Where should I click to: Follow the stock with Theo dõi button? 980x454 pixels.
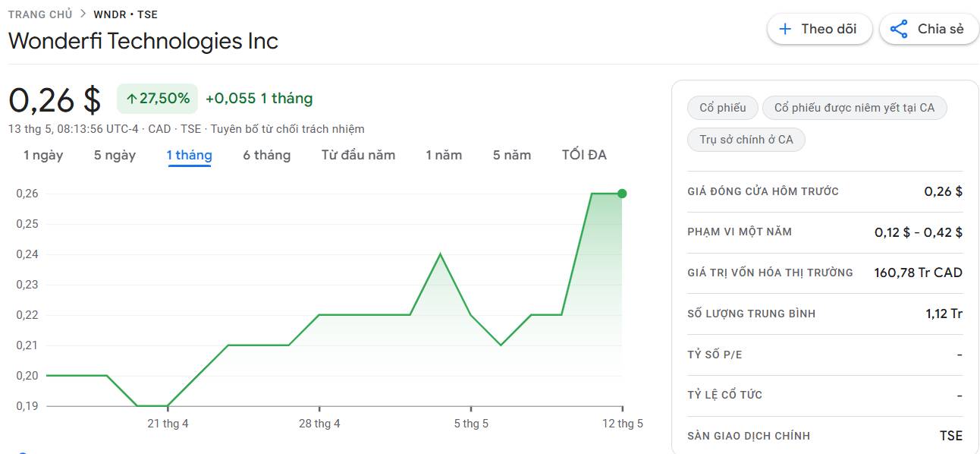pyautogui.click(x=819, y=29)
